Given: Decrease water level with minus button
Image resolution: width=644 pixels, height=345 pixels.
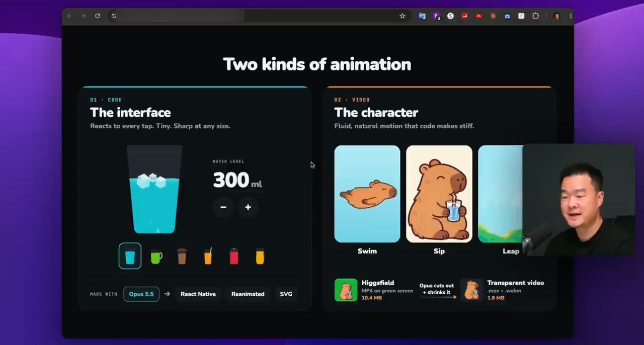Looking at the screenshot, I should click(223, 207).
